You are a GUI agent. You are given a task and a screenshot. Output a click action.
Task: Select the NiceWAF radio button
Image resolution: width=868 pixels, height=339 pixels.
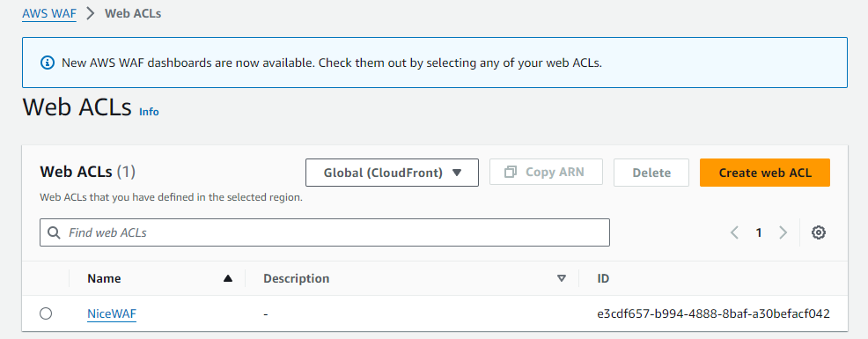[x=46, y=313]
